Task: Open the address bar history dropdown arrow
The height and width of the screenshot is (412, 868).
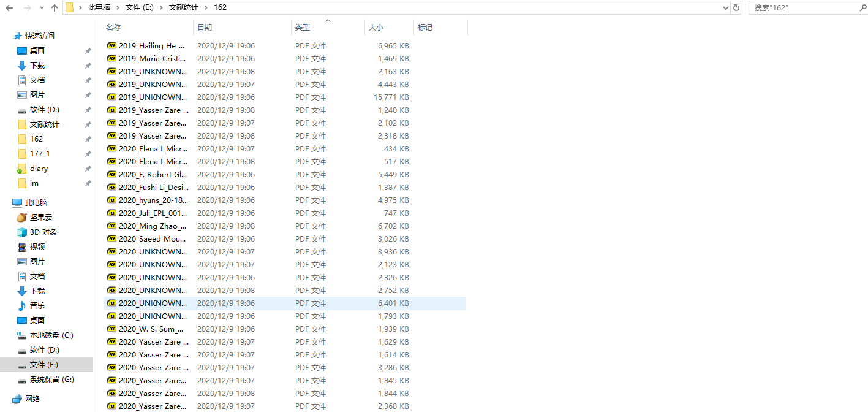Action: [726, 8]
